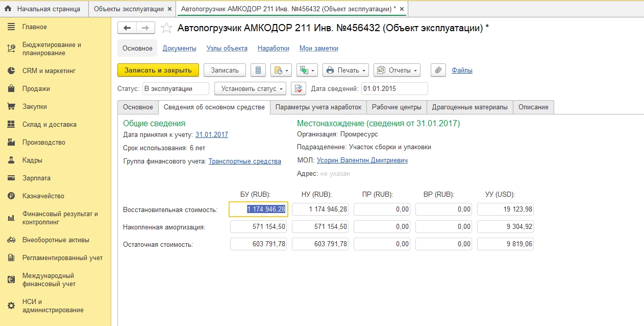Open the Склад и доставка sidebar section

[x=49, y=124]
